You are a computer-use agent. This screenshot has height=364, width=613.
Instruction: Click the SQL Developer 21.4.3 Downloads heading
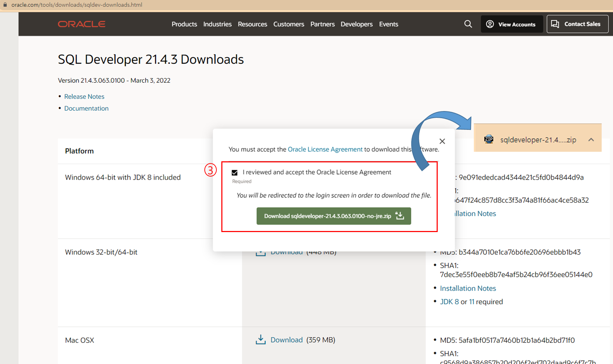(151, 59)
